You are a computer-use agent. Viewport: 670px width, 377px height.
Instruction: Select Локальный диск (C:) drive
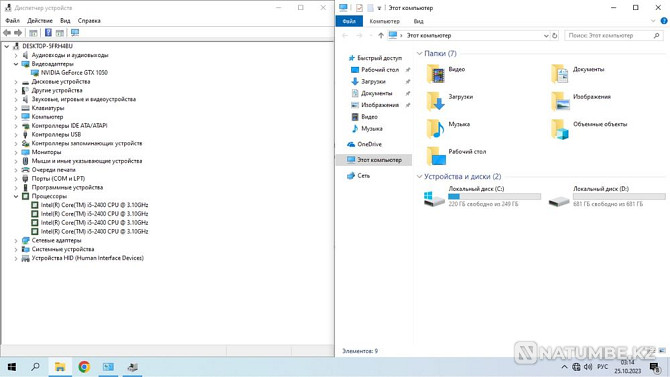[482, 197]
